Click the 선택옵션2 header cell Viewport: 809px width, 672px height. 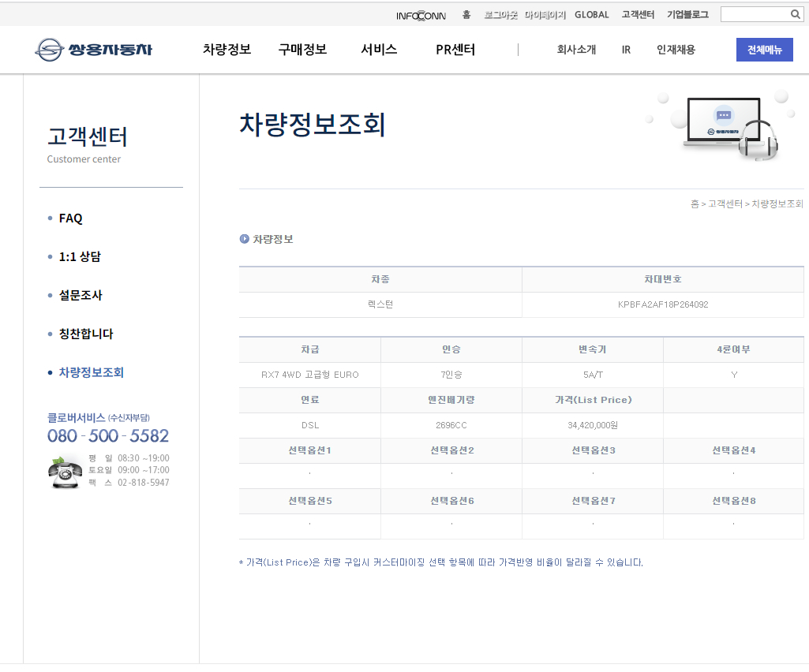451,450
